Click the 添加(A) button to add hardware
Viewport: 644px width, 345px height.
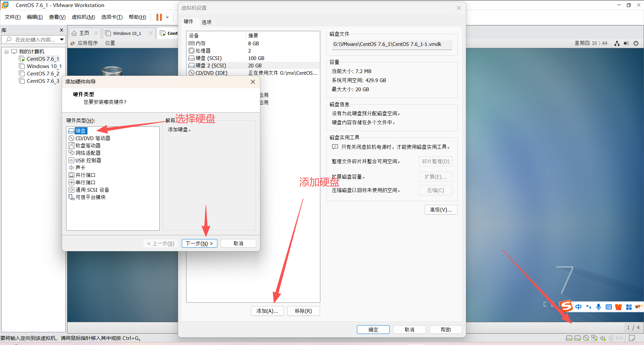tap(267, 311)
